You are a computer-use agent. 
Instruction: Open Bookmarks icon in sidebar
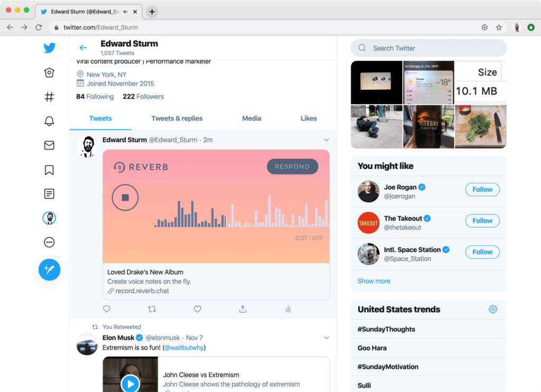click(49, 170)
